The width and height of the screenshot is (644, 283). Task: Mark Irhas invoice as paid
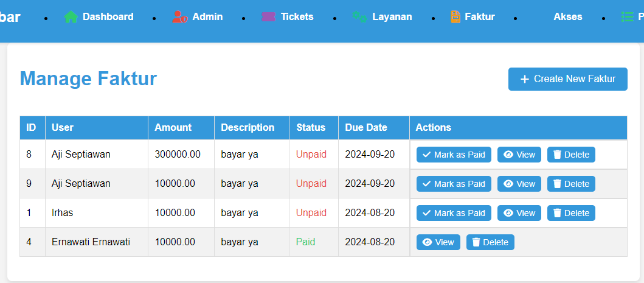click(454, 213)
